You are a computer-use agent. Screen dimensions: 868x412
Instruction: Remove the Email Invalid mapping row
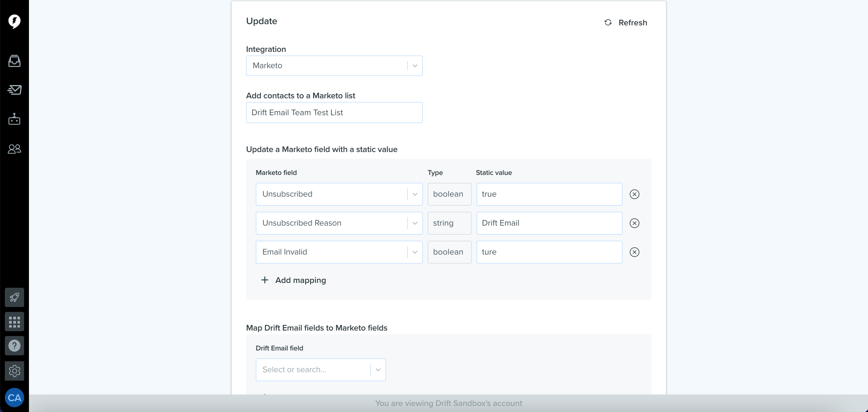tap(634, 252)
